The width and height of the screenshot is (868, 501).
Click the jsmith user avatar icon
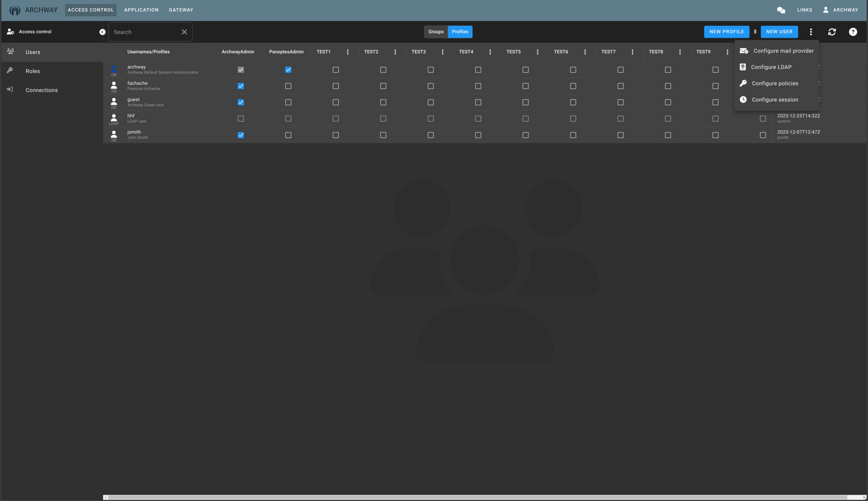[114, 134]
